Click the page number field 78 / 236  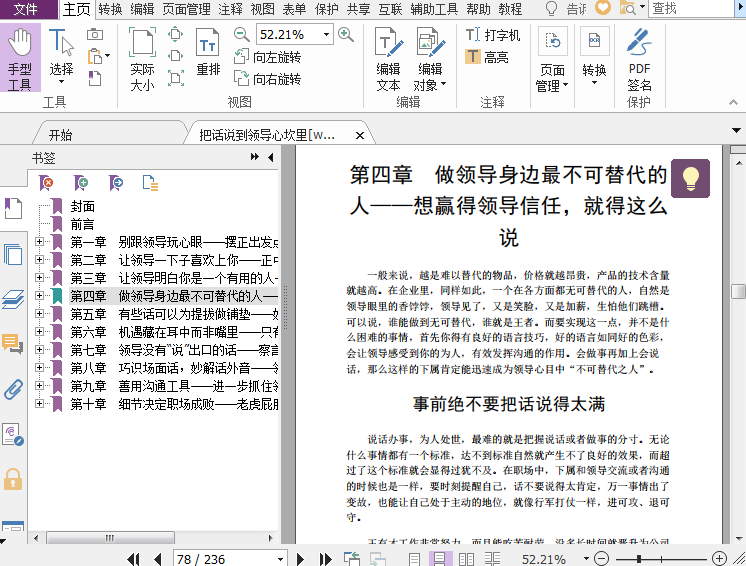point(212,558)
